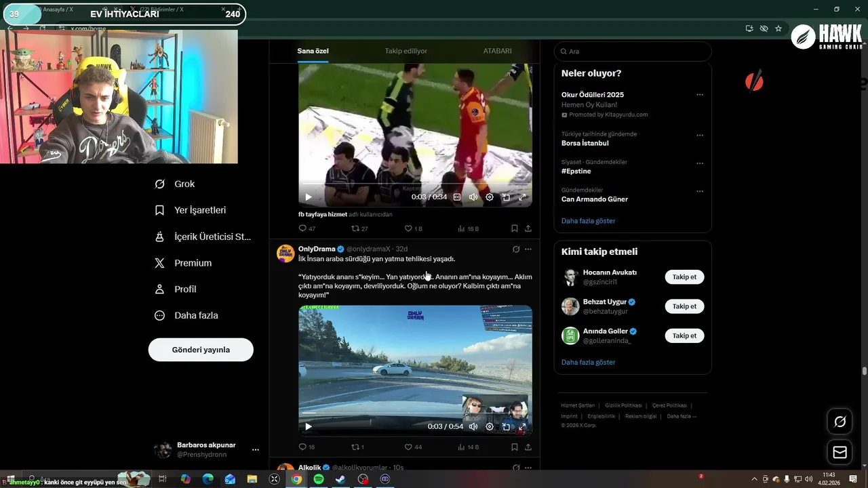Open more options on OnlyDrama post

528,249
